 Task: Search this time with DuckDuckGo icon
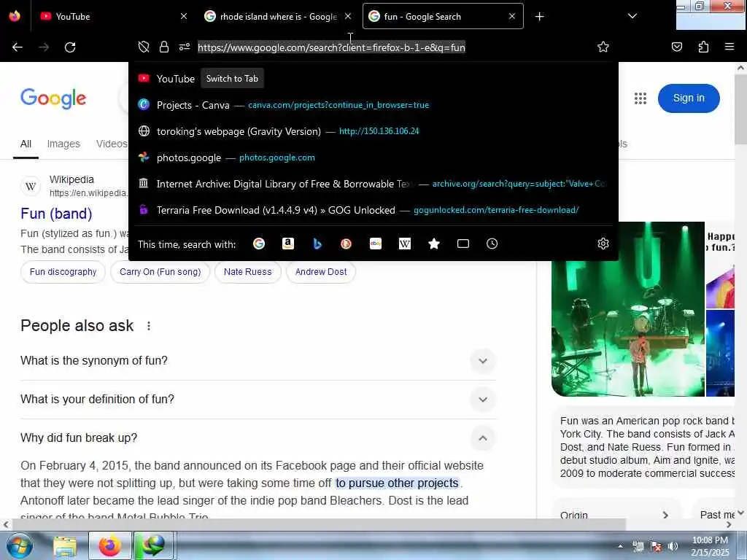click(x=347, y=244)
